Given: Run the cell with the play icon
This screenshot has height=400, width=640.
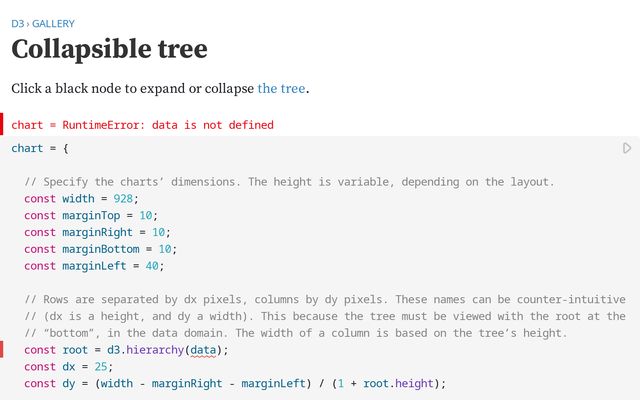Looking at the screenshot, I should point(627,148).
